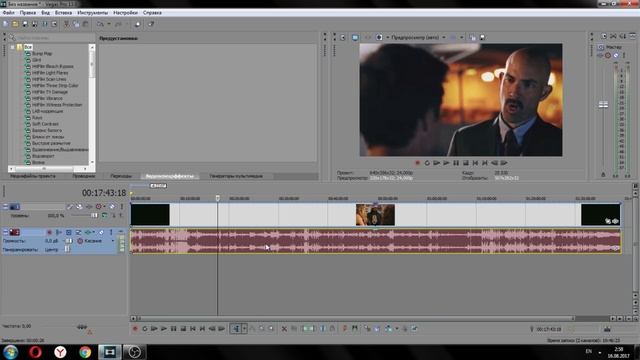This screenshot has width=640, height=360.
Task: Open the Инструменты menu
Action: pyautogui.click(x=93, y=13)
